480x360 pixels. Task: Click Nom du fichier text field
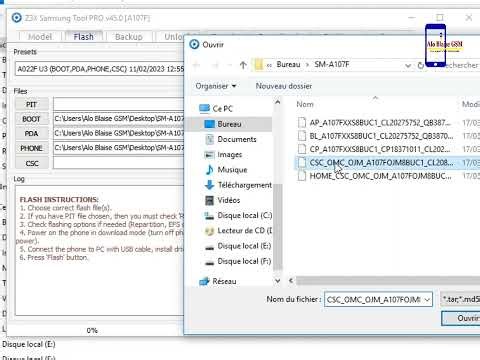click(x=374, y=300)
